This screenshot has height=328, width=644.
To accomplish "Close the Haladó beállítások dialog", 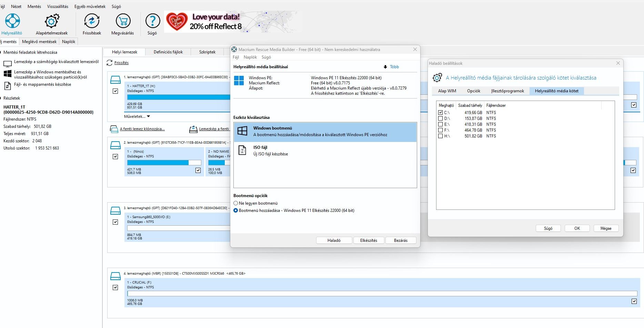I will click(x=618, y=63).
